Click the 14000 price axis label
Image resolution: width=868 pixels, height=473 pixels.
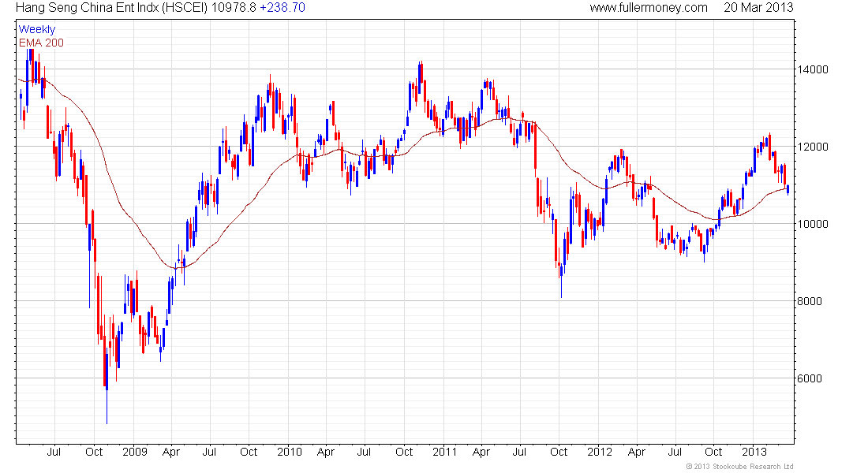click(x=813, y=69)
